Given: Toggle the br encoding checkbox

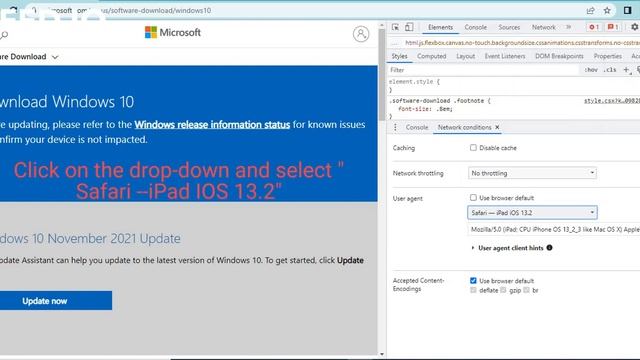Looking at the screenshot, I should (x=527, y=290).
